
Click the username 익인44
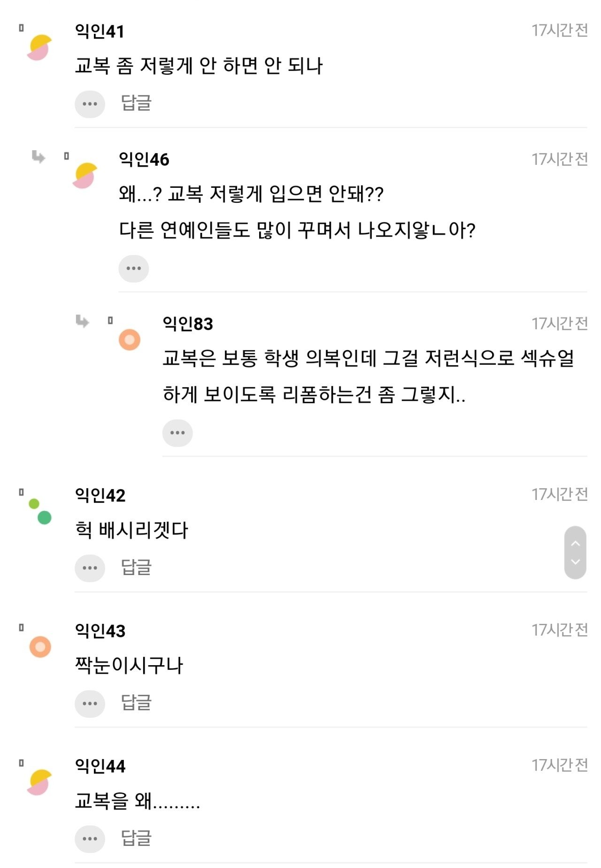pyautogui.click(x=100, y=766)
